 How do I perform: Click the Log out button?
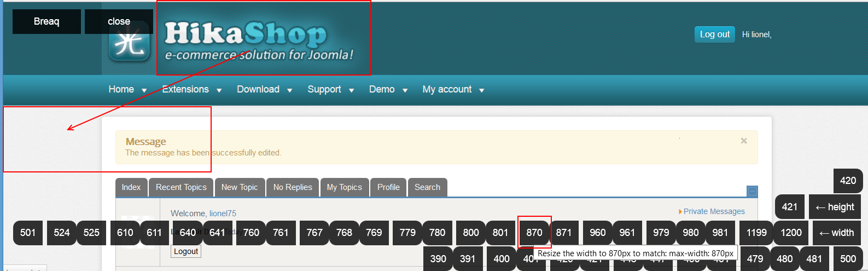click(x=715, y=34)
